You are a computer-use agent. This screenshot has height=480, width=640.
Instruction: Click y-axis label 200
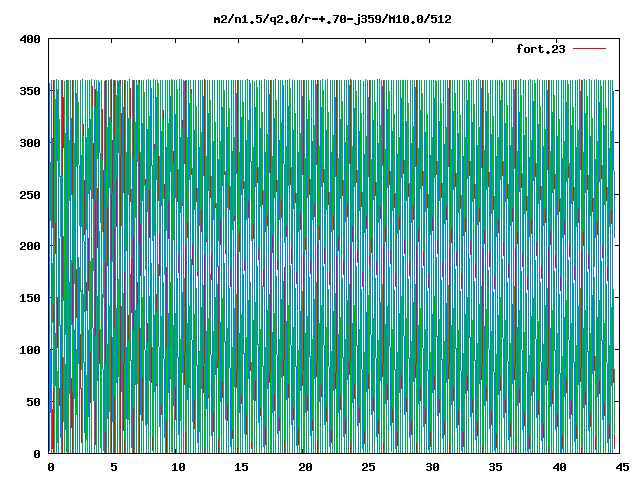30,246
